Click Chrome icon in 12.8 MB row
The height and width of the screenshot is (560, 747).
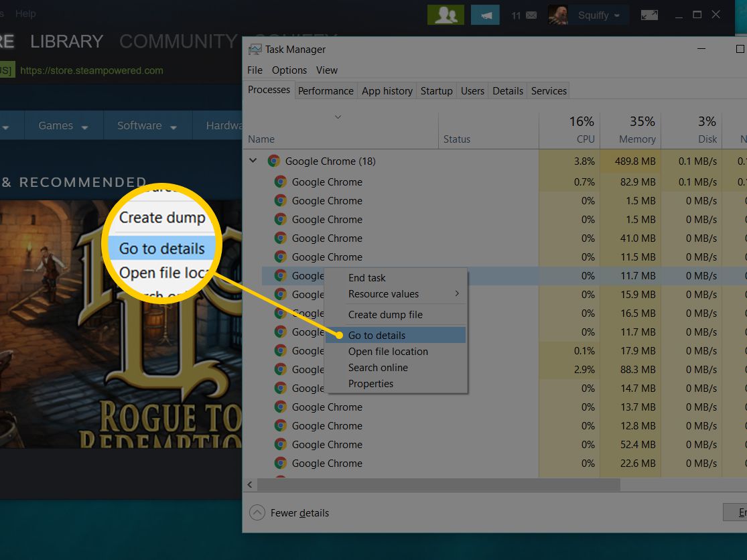280,425
